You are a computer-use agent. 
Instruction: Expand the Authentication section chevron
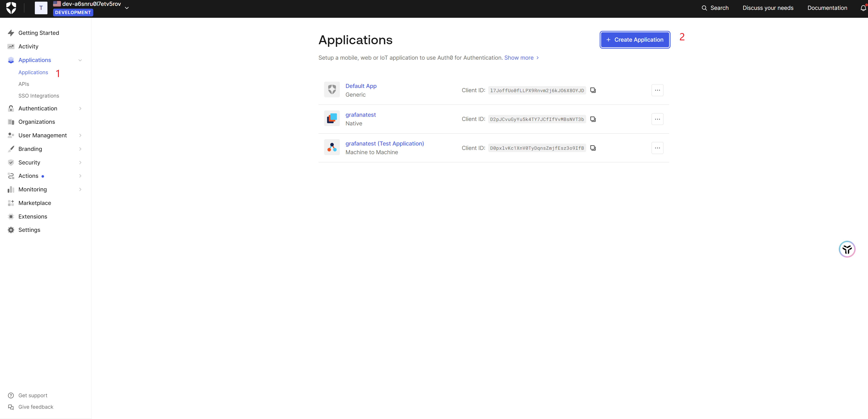[x=80, y=108]
